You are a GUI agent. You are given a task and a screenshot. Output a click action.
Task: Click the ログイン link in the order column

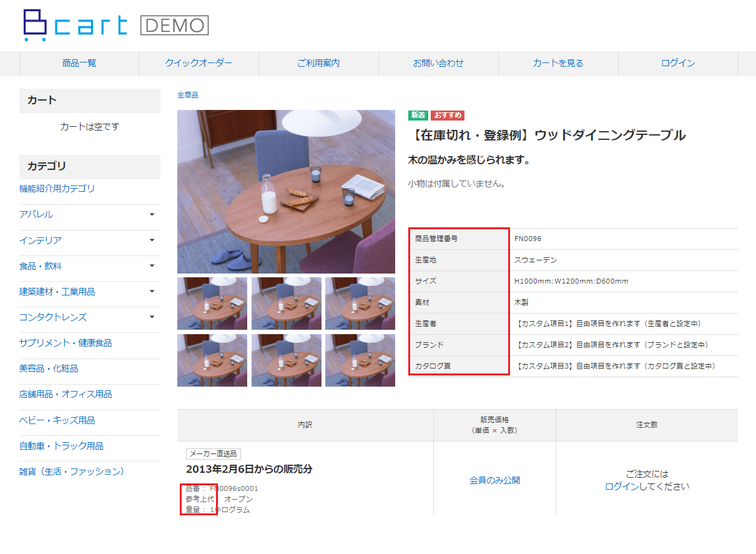coord(622,487)
